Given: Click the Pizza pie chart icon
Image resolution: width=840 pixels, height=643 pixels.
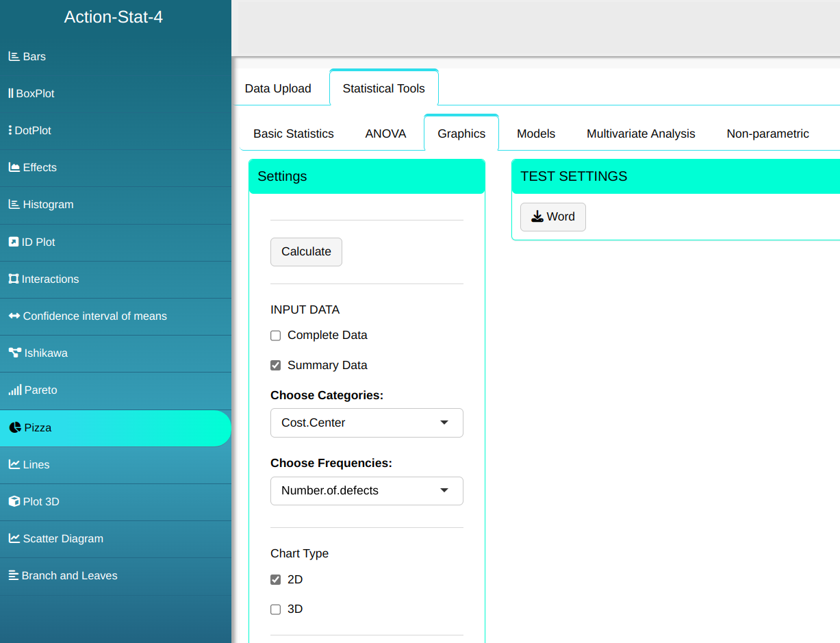Looking at the screenshot, I should pyautogui.click(x=15, y=427).
